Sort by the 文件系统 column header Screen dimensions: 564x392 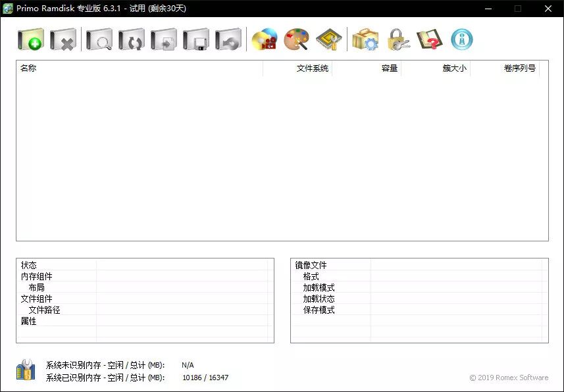point(297,68)
